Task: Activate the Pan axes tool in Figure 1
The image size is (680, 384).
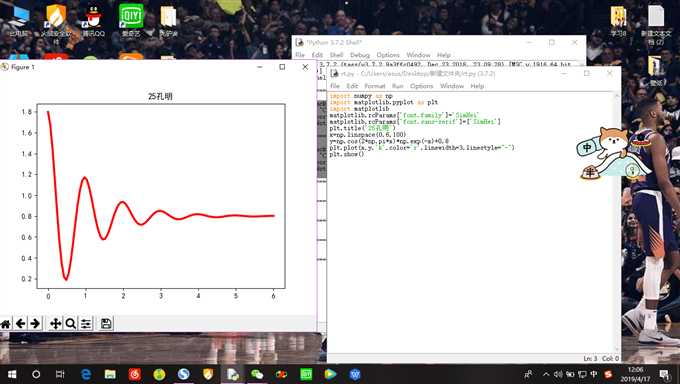Action: 56,324
